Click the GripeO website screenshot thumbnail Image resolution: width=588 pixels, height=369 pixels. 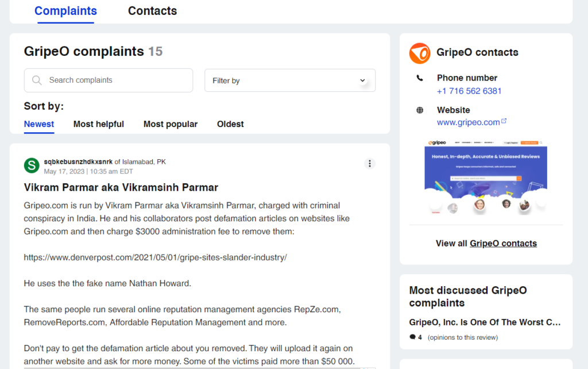(x=486, y=177)
